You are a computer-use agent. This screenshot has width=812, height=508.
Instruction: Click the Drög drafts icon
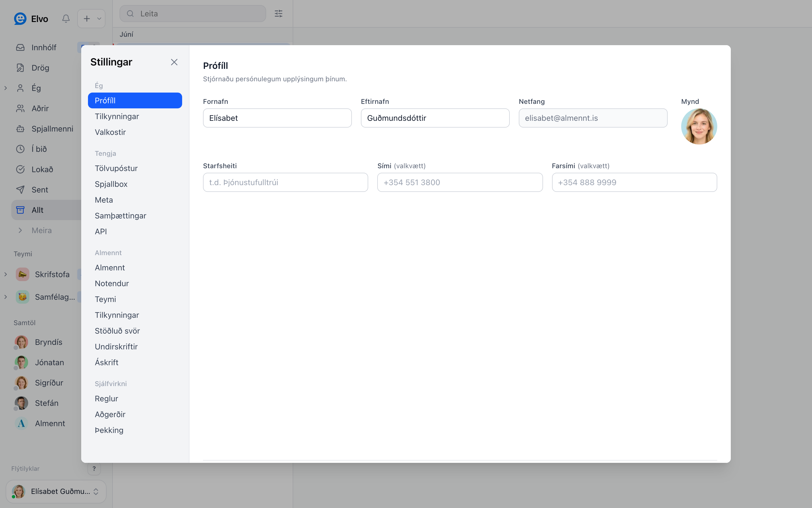(21, 67)
